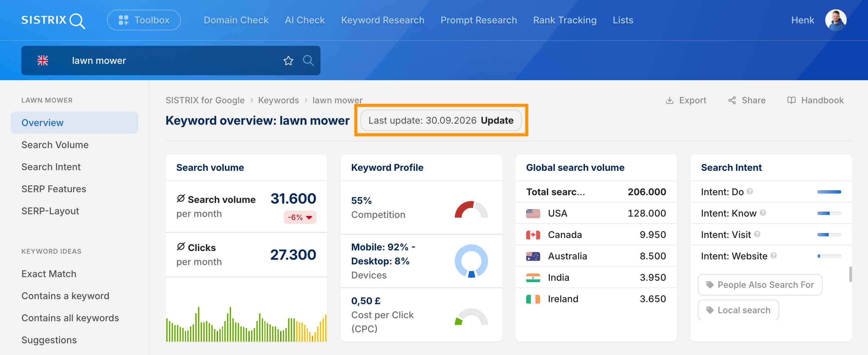Export the keyword overview
The image size is (868, 355).
pyautogui.click(x=686, y=100)
